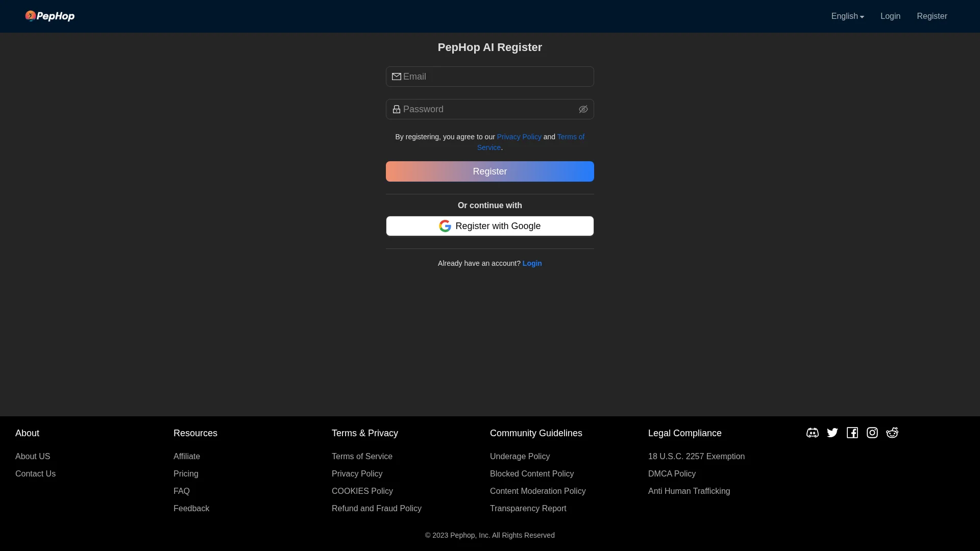Click the Legal Compliance footer heading

684,433
